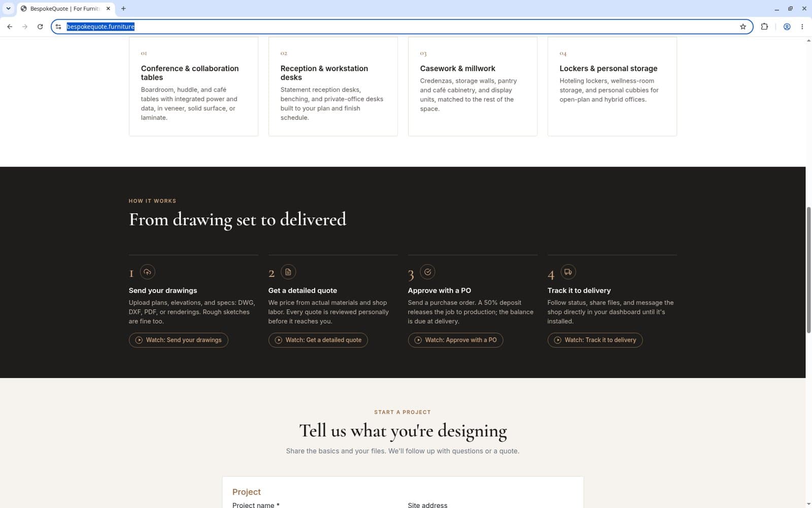Click the address bar URL field
812x508 pixels.
click(x=401, y=26)
